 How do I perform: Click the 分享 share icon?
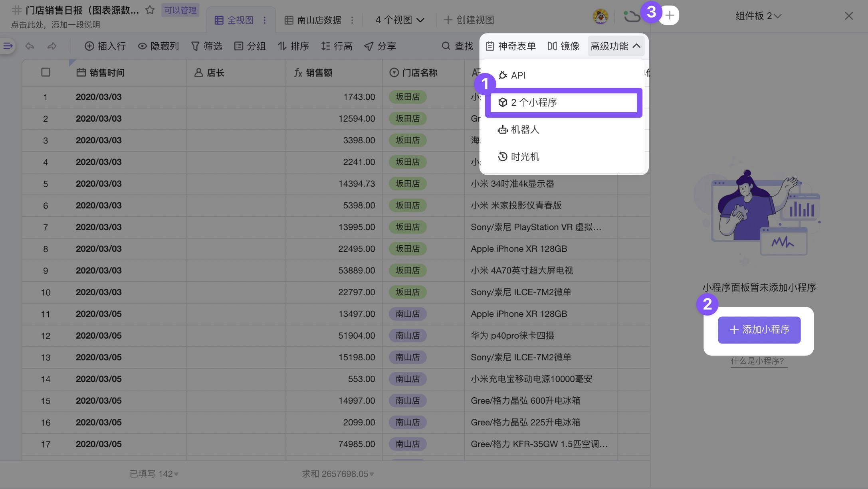380,46
